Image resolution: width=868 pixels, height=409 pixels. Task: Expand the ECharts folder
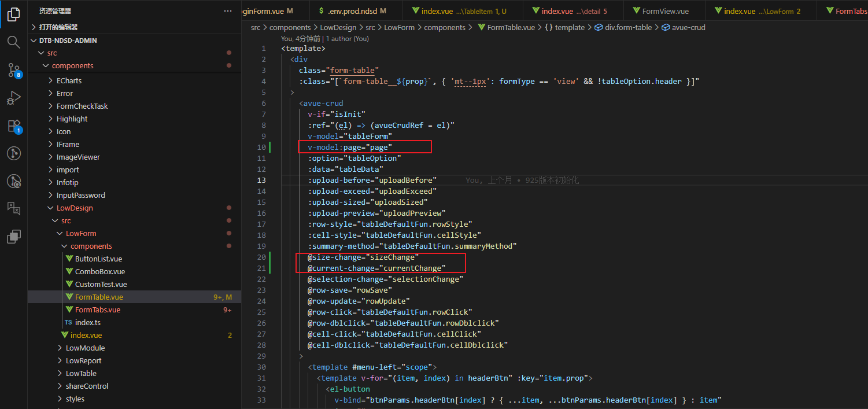69,81
